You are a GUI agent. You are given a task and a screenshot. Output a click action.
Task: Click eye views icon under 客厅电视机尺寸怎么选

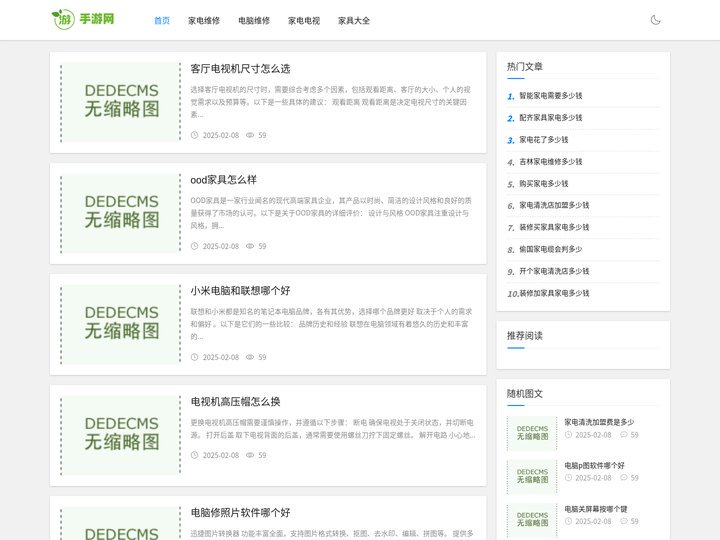[250, 135]
